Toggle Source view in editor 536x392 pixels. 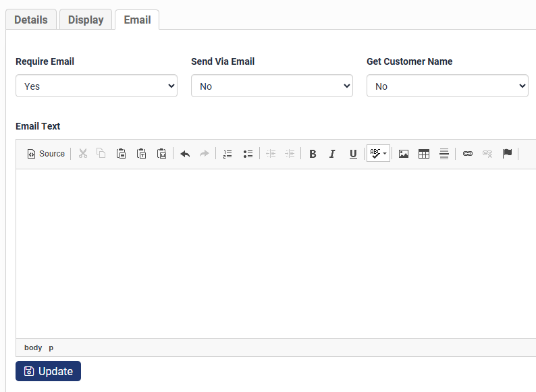46,154
